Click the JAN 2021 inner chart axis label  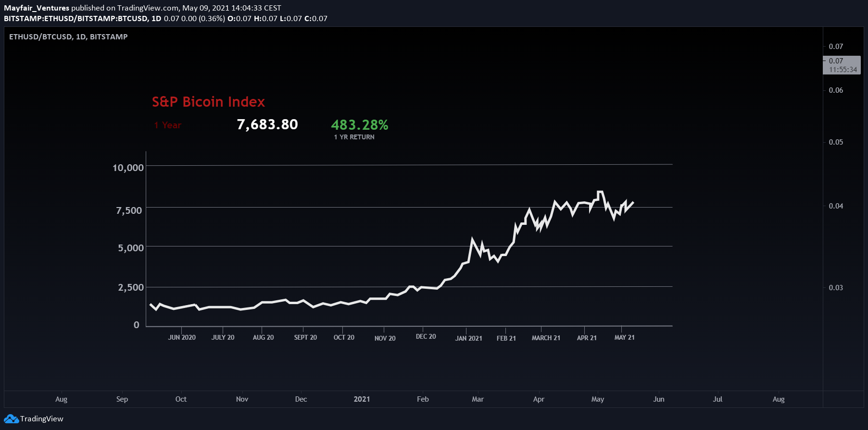(x=468, y=338)
